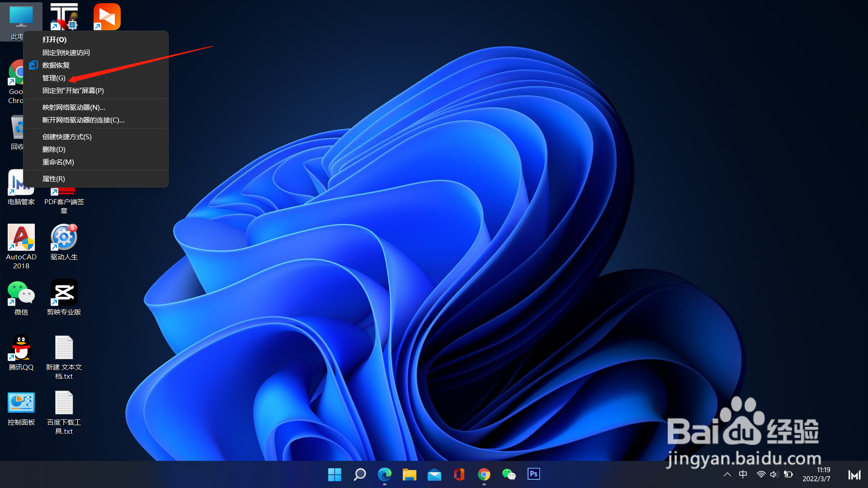
Task: Select the 微信 desktop shortcut
Action: [x=21, y=298]
